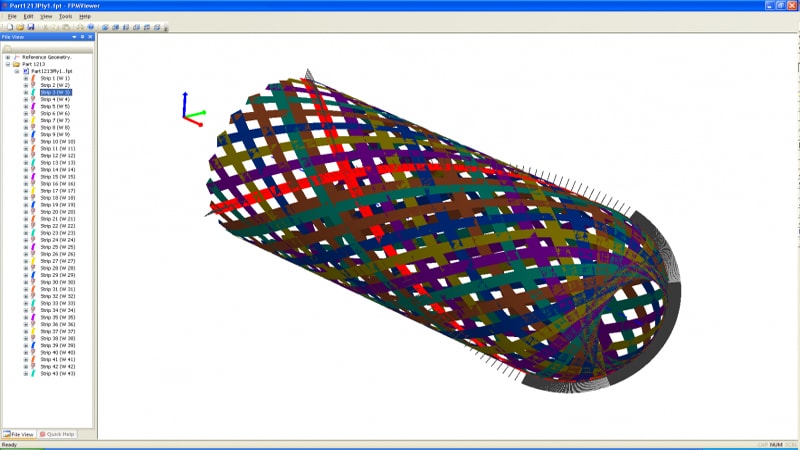Open the File View panel dropdown arrow
The width and height of the screenshot is (800, 450).
click(x=74, y=37)
